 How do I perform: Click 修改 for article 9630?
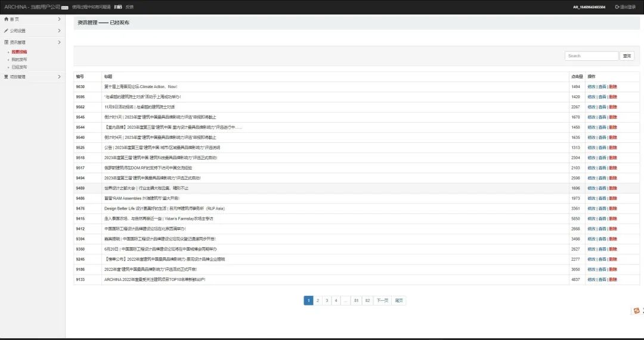[592, 87]
